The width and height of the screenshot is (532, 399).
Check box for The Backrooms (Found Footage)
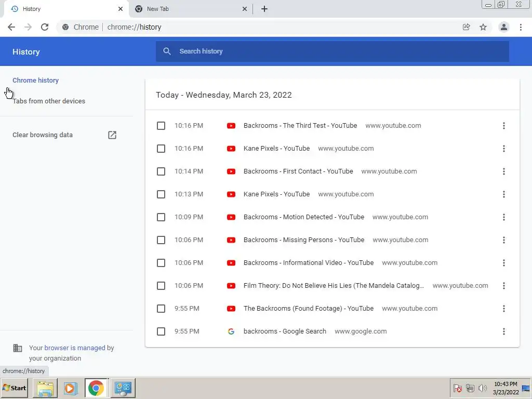click(161, 309)
